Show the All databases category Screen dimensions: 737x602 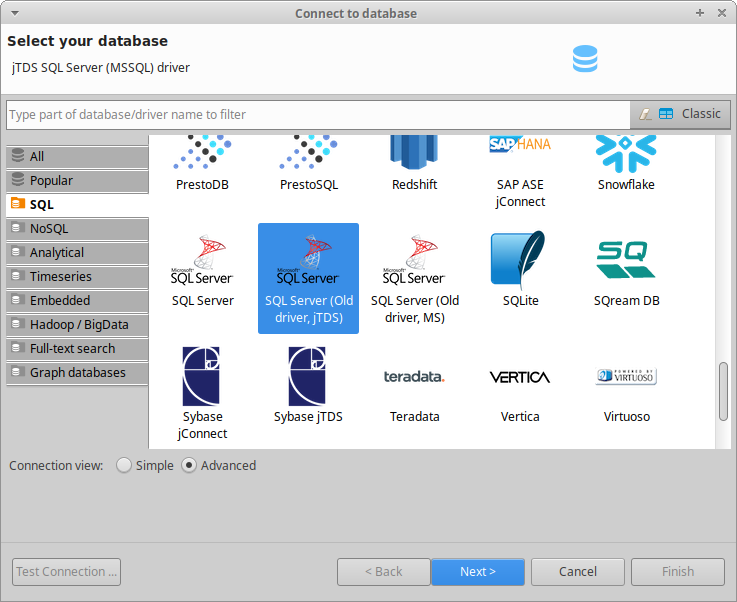click(x=78, y=156)
